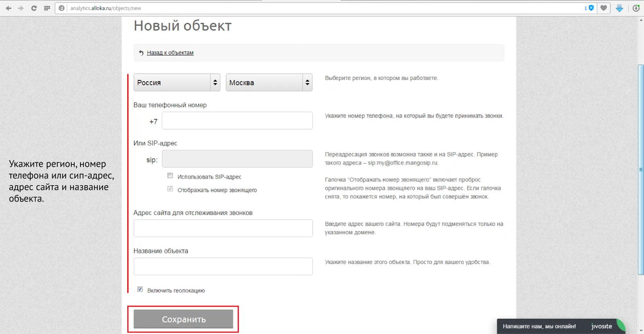Open the Россия country dropdown
This screenshot has width=644, height=334.
click(177, 82)
